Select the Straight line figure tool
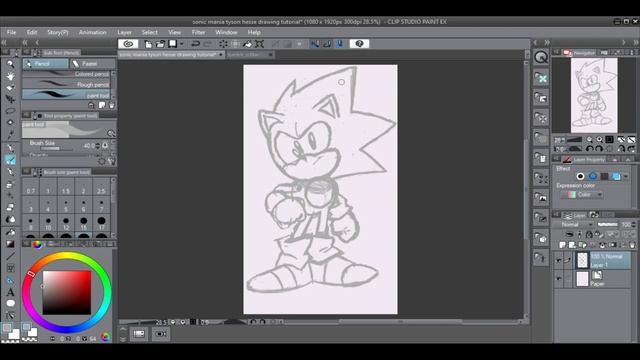Image resolution: width=640 pixels, height=360 pixels. [x=11, y=256]
